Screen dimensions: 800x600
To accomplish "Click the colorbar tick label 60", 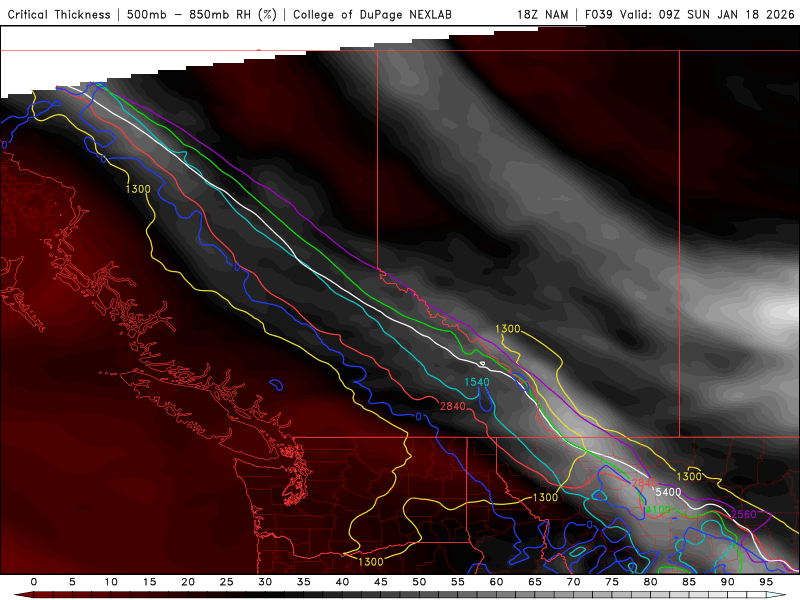I will pos(496,582).
